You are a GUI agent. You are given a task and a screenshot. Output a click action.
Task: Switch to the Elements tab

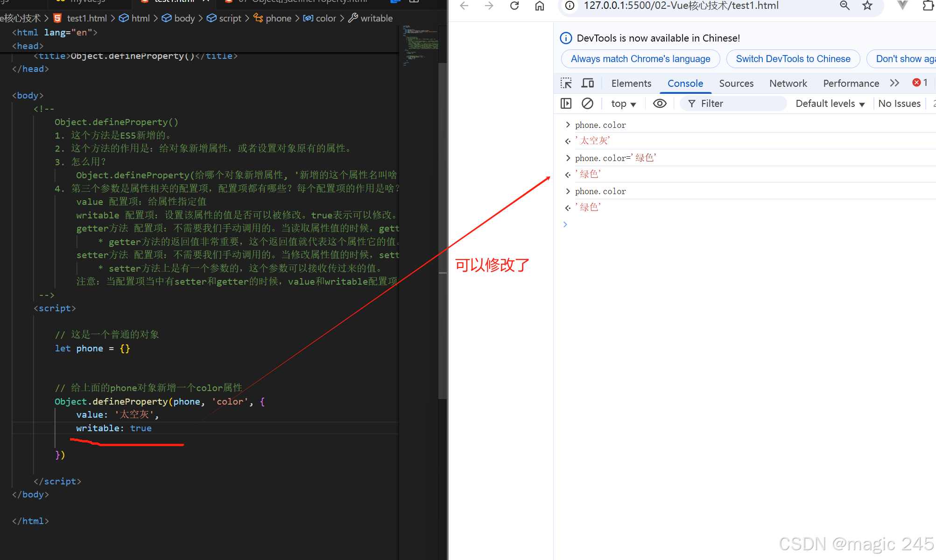click(x=631, y=83)
